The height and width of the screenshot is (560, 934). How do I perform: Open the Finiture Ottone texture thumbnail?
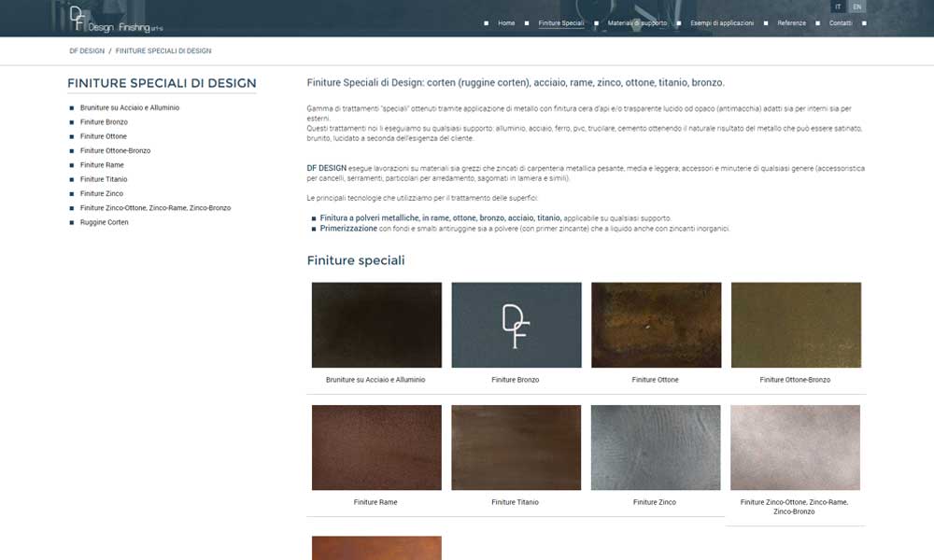[x=657, y=325]
